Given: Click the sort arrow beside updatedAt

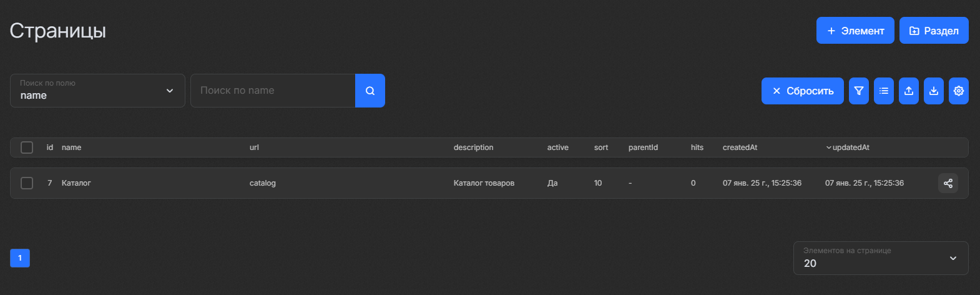Looking at the screenshot, I should coord(828,148).
